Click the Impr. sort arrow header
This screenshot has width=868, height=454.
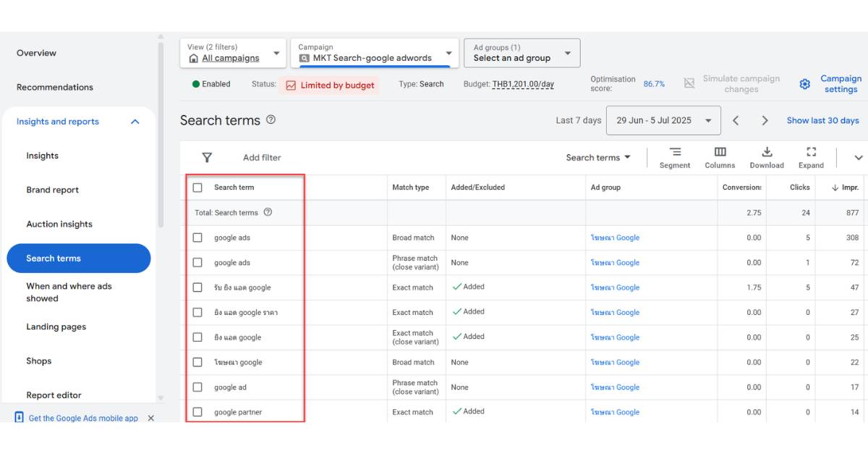click(x=846, y=188)
